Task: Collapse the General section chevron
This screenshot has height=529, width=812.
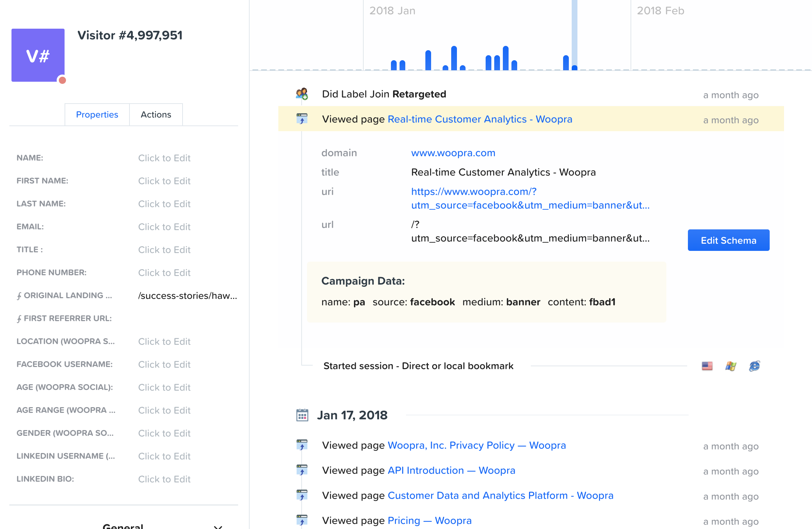Action: [218, 526]
